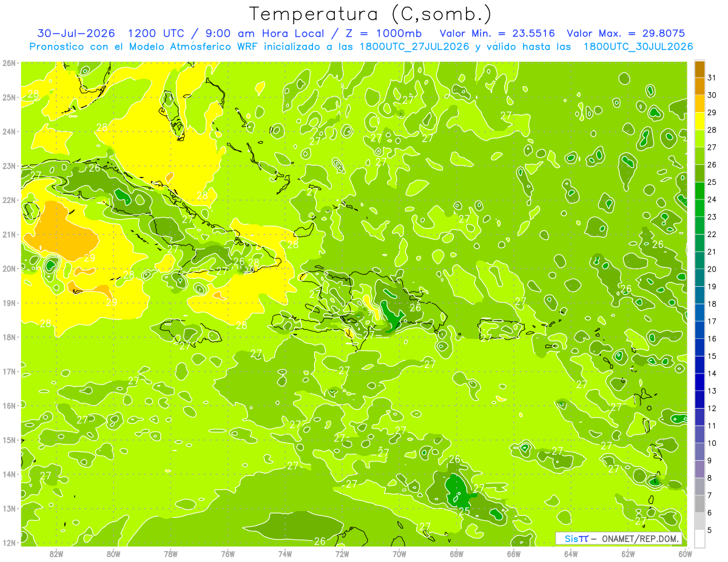Click the "26N" latitude label
The image size is (728, 562).
point(8,63)
